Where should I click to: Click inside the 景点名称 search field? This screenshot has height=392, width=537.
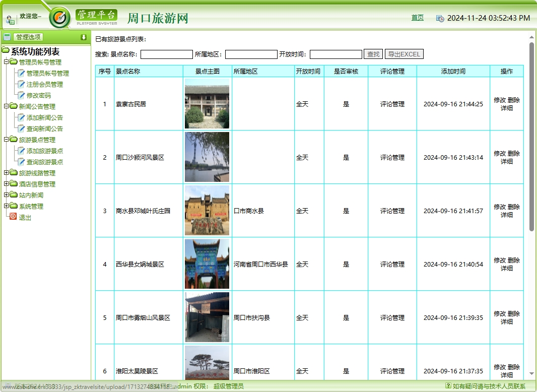166,54
